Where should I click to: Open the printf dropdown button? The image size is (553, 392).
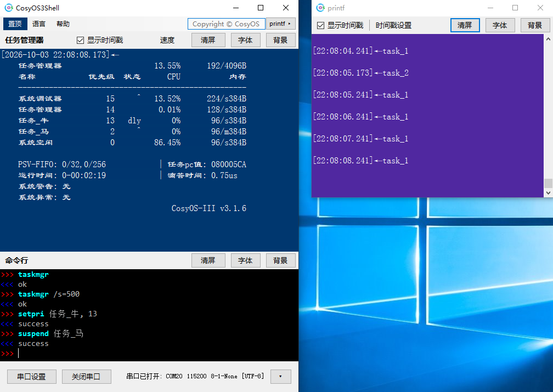click(280, 24)
